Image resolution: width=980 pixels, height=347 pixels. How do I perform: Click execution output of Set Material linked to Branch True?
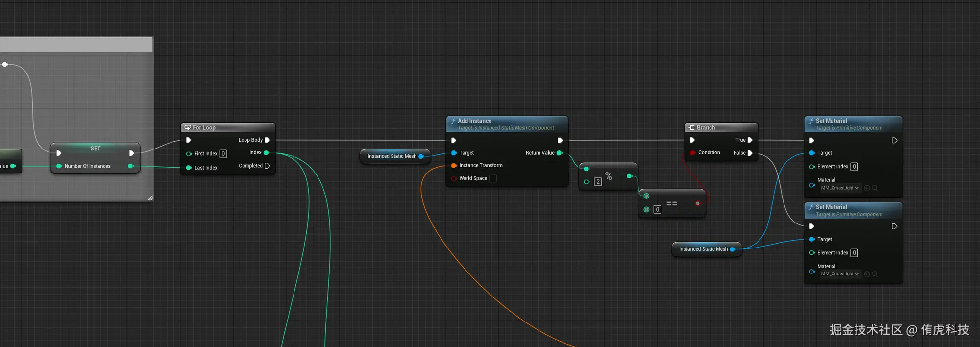click(x=894, y=141)
